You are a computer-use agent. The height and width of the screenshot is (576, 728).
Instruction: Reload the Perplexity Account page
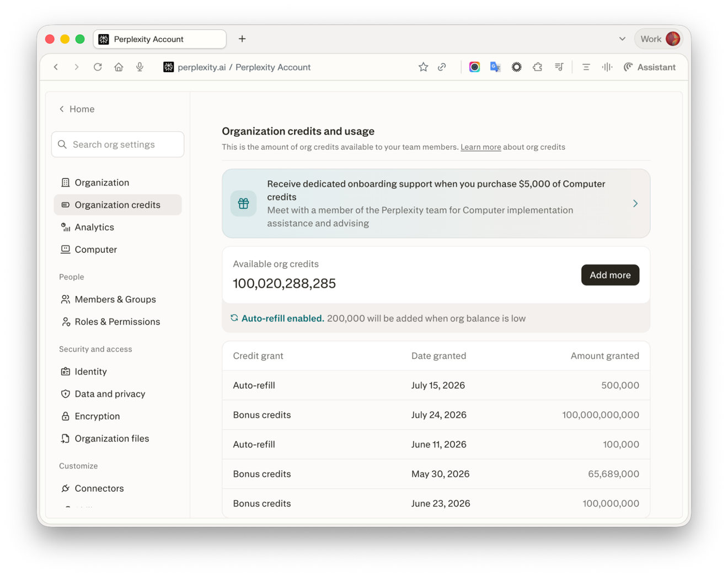coord(98,67)
